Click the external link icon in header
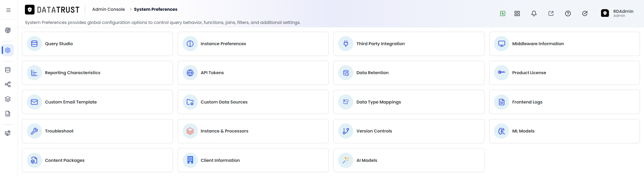644x176 pixels. (x=551, y=13)
